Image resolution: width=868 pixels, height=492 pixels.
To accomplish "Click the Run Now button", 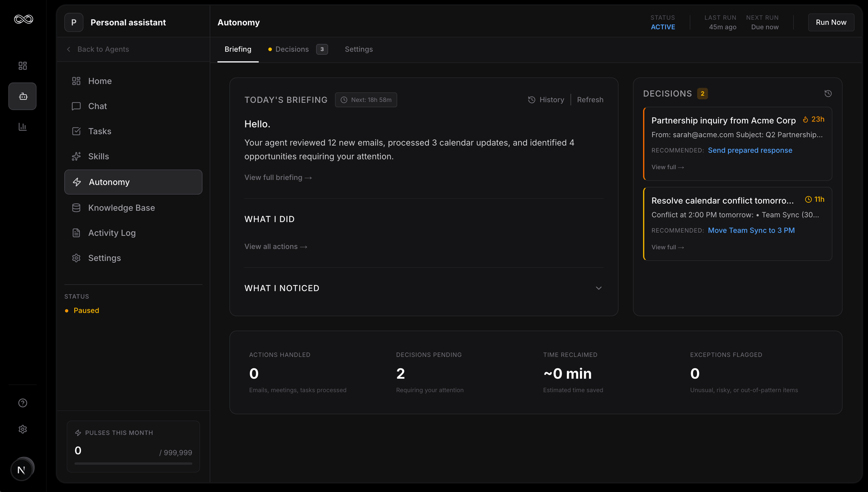I will point(831,22).
